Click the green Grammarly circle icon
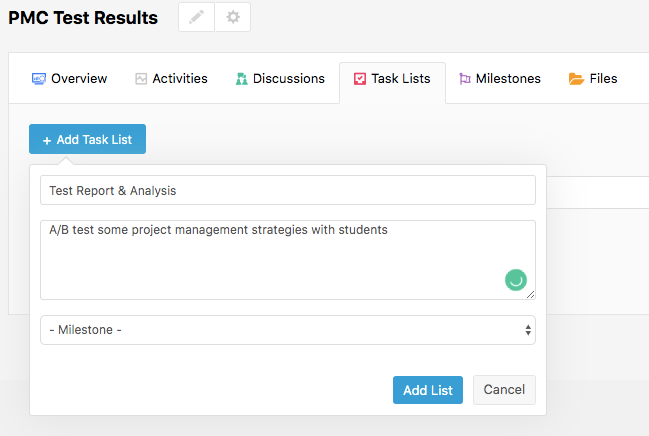 pyautogui.click(x=516, y=280)
